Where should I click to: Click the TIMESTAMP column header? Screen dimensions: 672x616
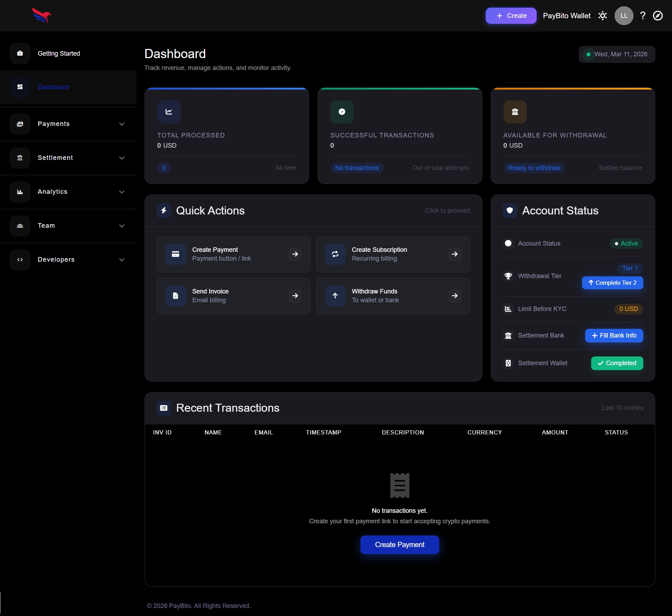coord(323,433)
